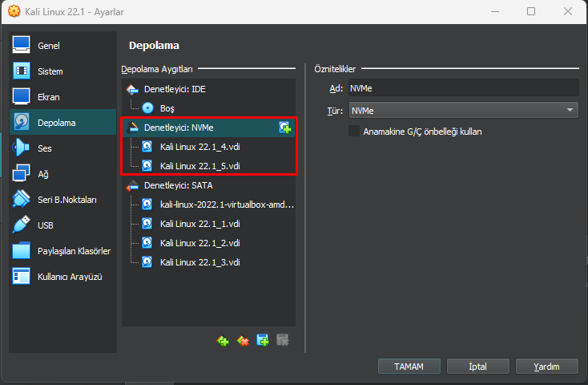The height and width of the screenshot is (385, 588).
Task: Click the Ses speaker icon
Action: 22,148
